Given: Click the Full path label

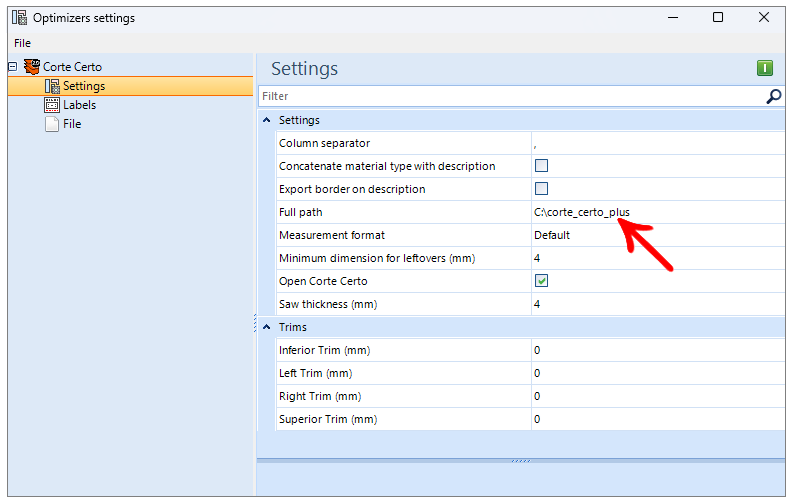Looking at the screenshot, I should click(301, 212).
